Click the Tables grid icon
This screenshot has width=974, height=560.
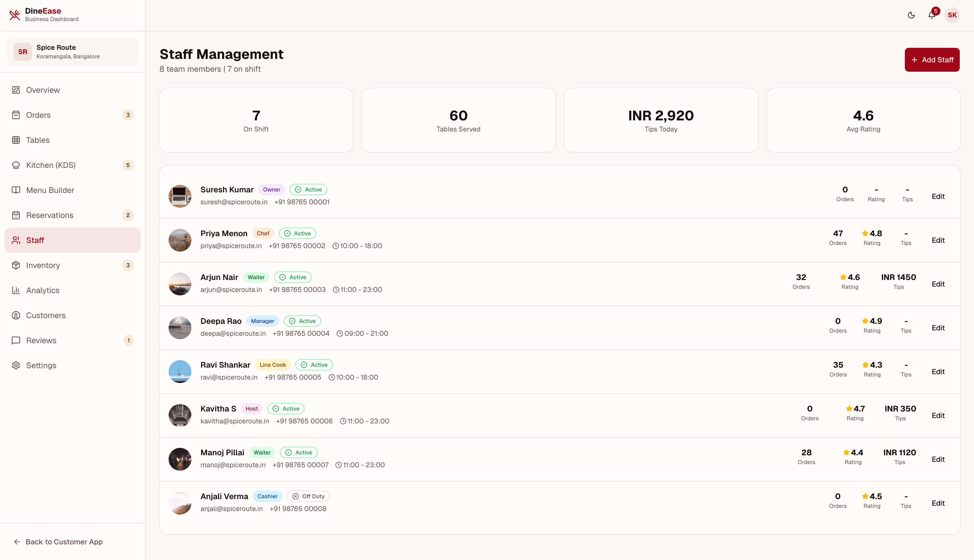[16, 140]
